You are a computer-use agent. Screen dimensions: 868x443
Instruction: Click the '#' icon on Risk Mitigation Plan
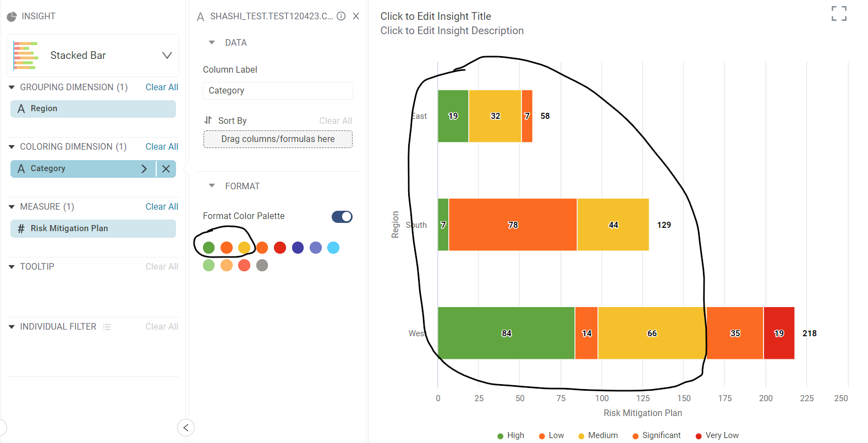pos(21,228)
